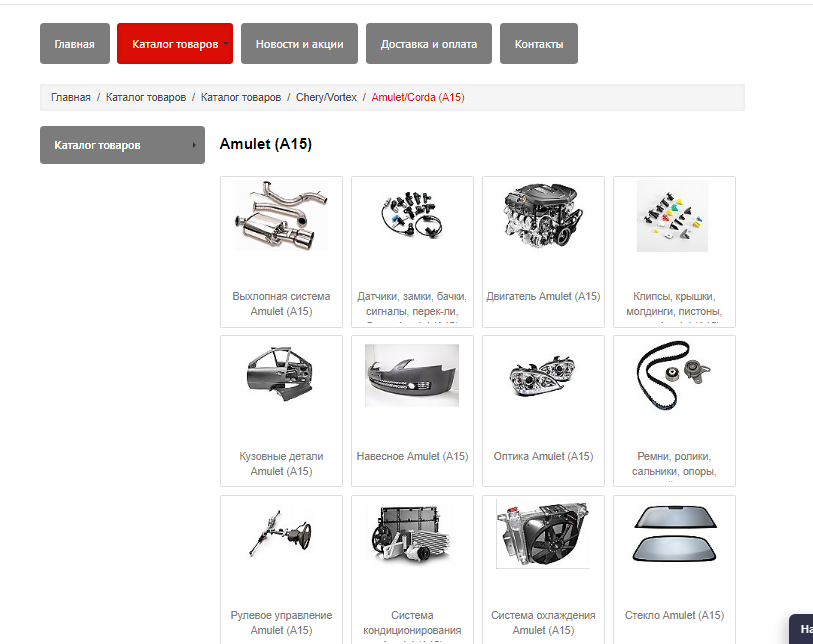Click the Amulet (A15) page heading
This screenshot has height=644, width=813.
(x=265, y=144)
